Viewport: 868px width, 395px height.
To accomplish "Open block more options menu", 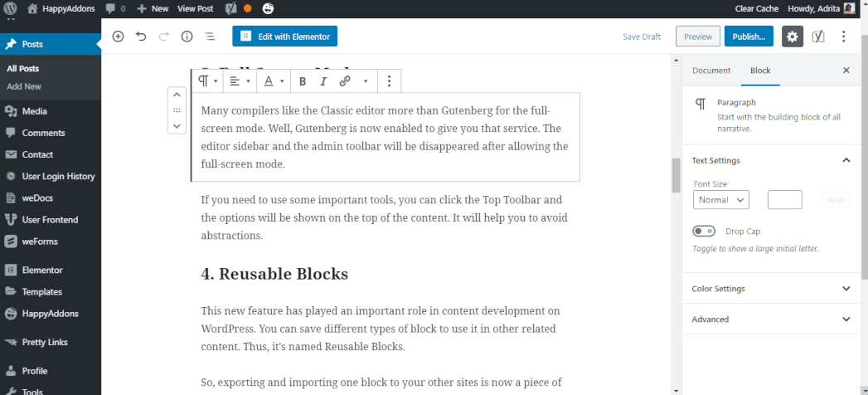I will [389, 81].
